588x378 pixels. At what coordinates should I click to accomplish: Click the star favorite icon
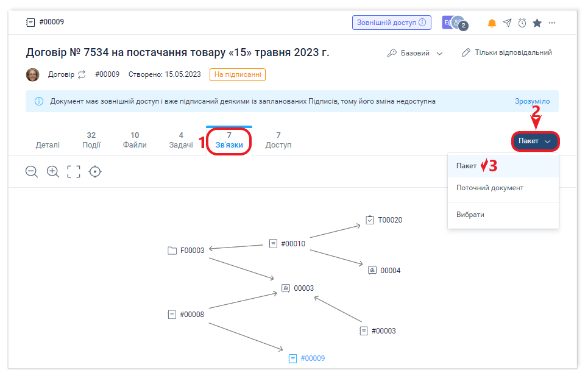[537, 23]
